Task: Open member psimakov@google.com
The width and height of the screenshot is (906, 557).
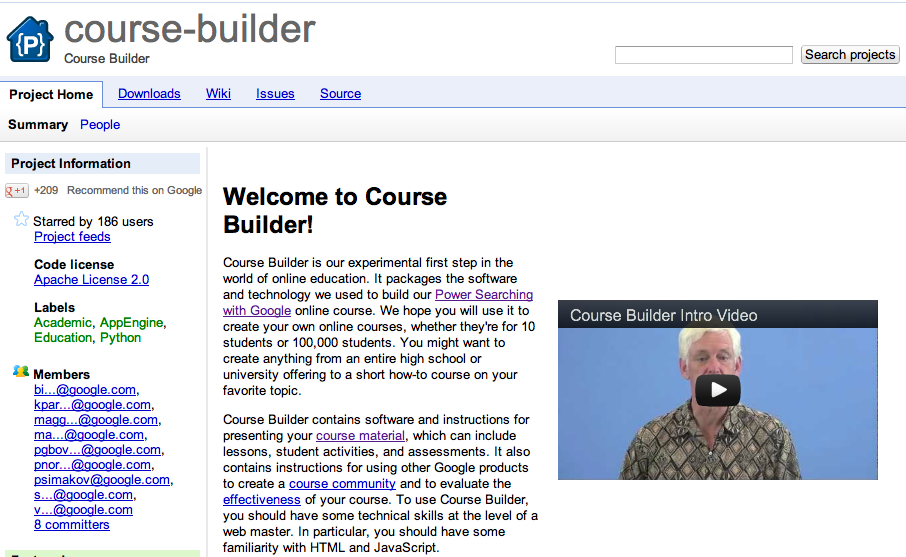Action: [x=102, y=480]
